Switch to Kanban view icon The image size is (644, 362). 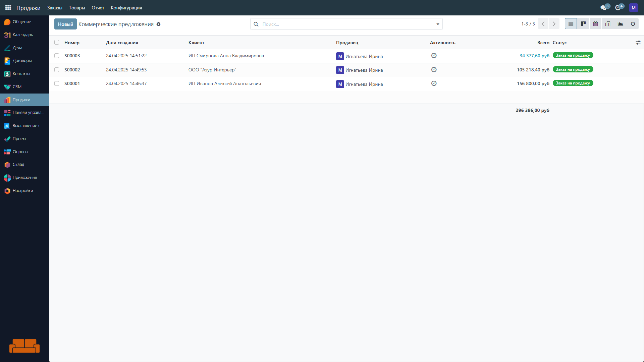click(x=583, y=24)
